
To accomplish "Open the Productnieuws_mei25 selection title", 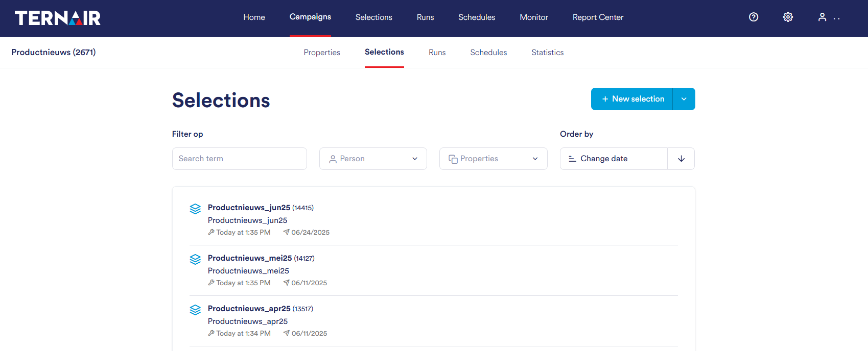I will 250,258.
